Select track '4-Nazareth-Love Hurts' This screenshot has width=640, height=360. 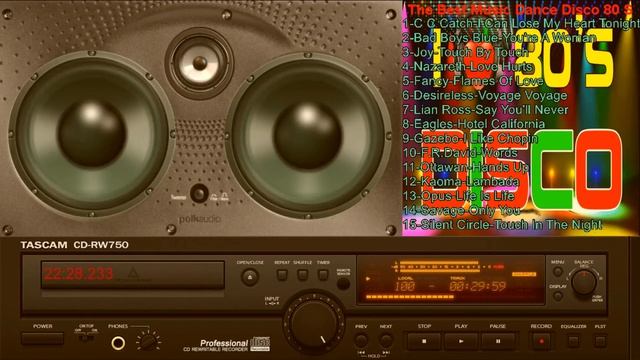468,67
